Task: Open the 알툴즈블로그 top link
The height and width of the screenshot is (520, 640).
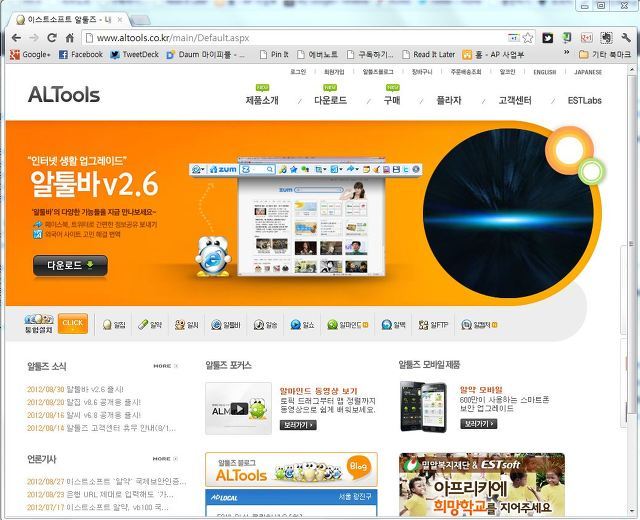Action: click(378, 72)
